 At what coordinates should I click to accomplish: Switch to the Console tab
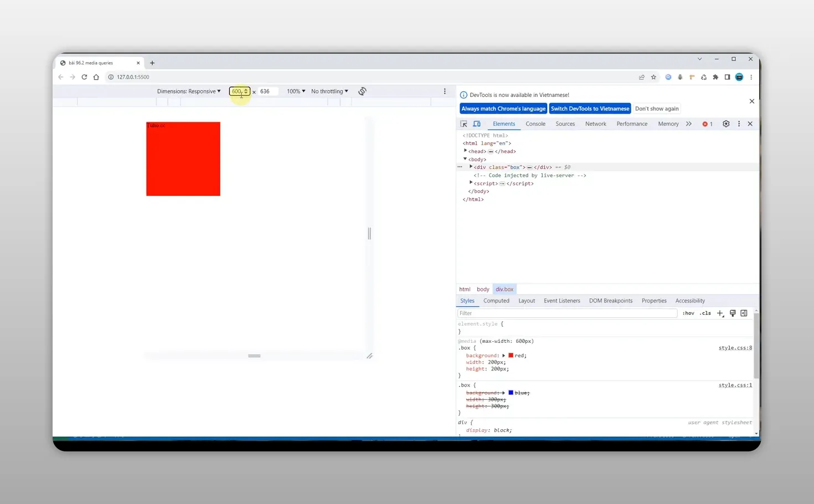(x=535, y=124)
